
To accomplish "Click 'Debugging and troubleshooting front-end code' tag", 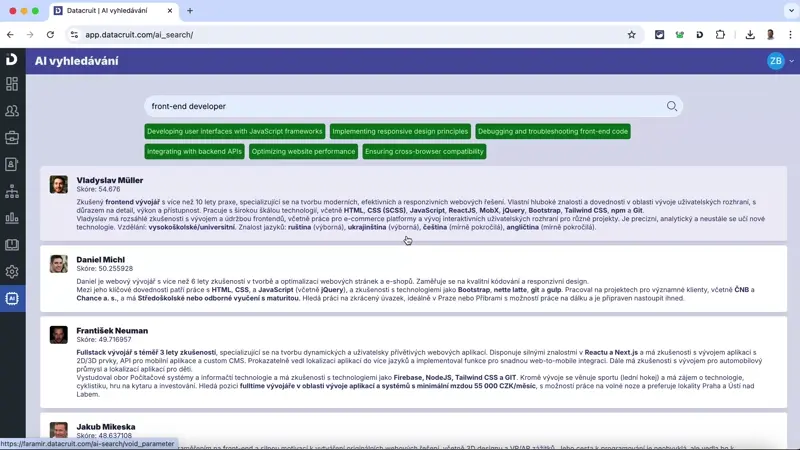I will pyautogui.click(x=552, y=131).
